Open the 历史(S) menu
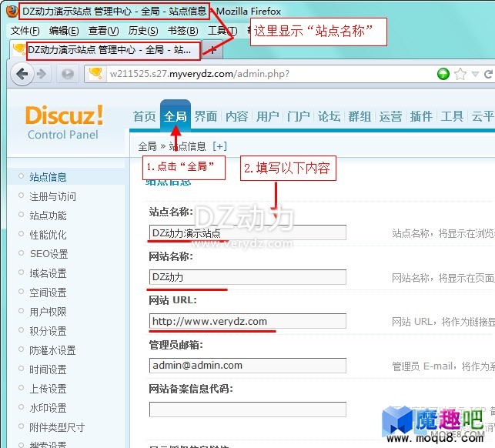This screenshot has height=448, width=495. (143, 31)
